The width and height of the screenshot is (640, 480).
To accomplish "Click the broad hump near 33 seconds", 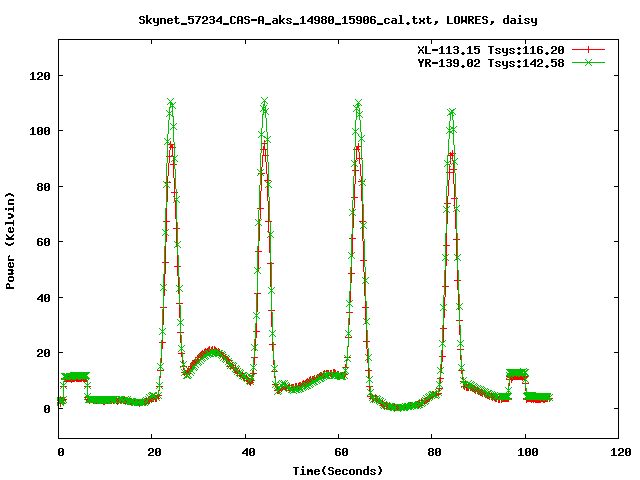I will (x=211, y=351).
